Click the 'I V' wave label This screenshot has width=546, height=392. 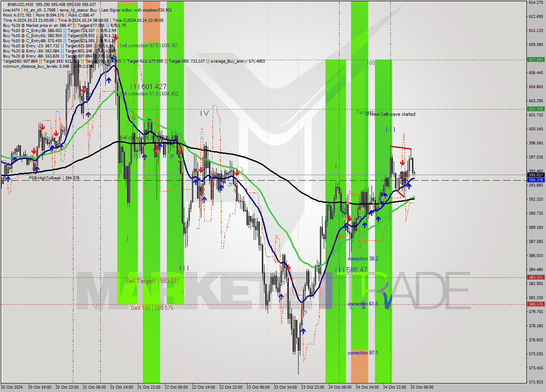coord(204,113)
